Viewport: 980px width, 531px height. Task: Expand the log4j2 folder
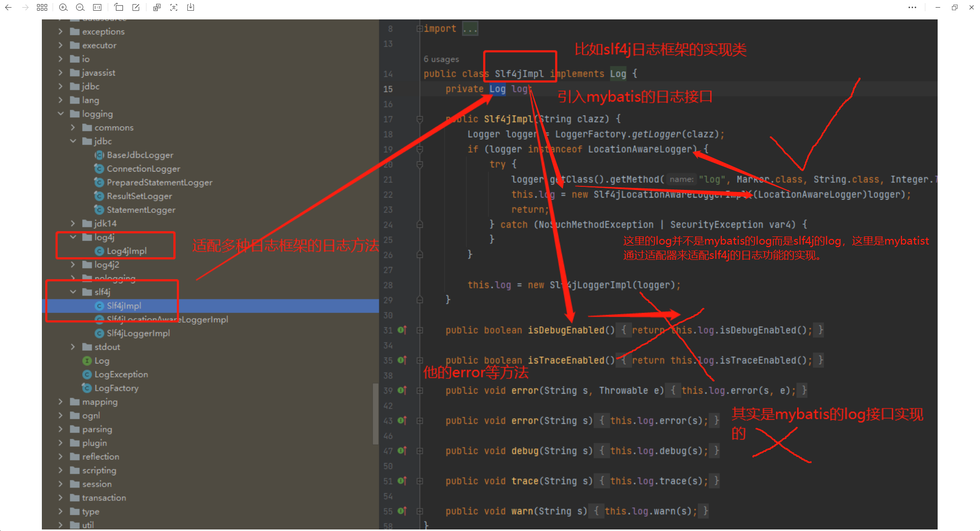click(73, 265)
